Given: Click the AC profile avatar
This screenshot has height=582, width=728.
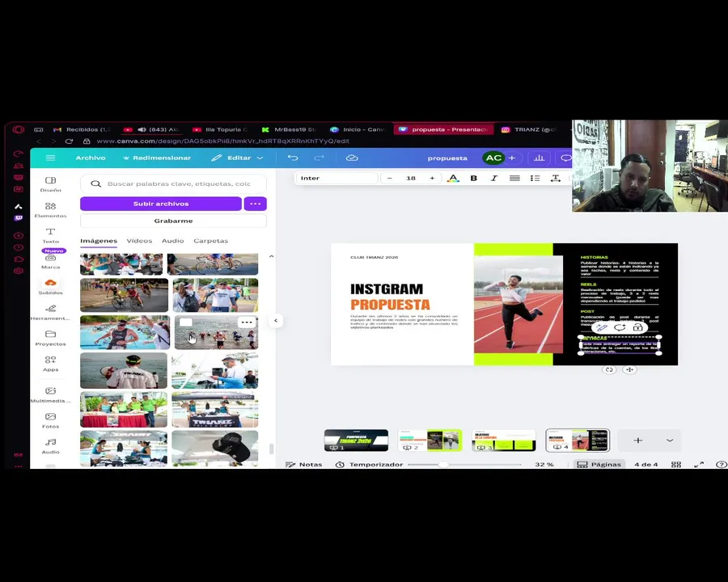Looking at the screenshot, I should coord(493,158).
